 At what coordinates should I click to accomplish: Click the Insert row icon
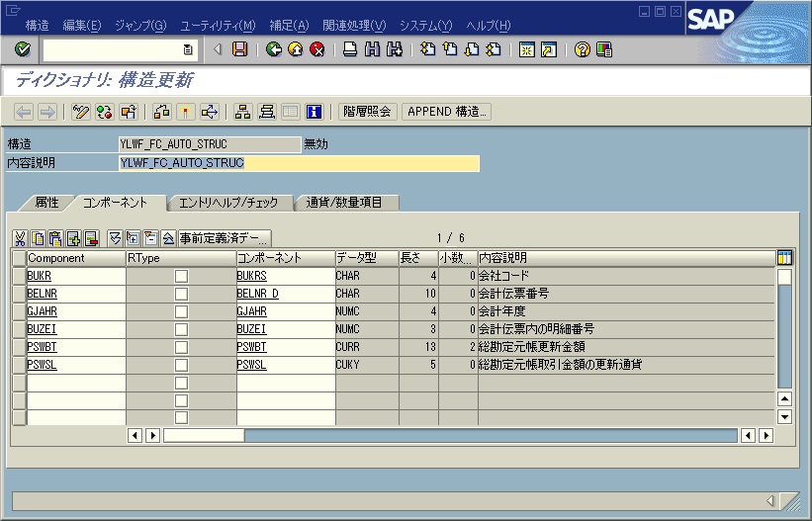pos(73,238)
